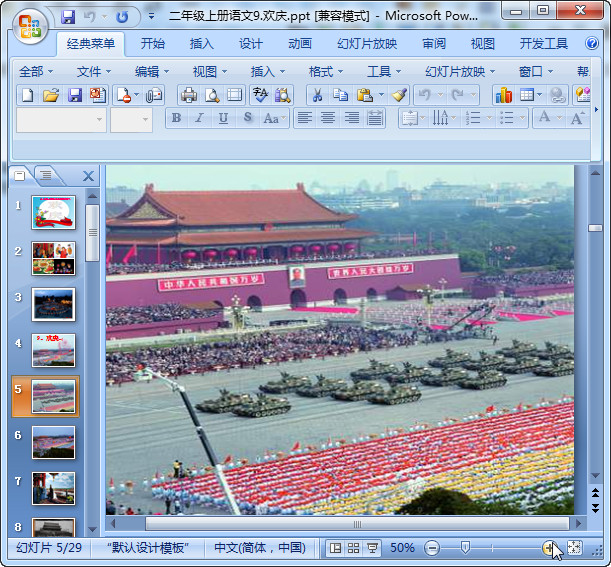Open the 编辑 dropdown menu
611x567 pixels.
(x=152, y=71)
